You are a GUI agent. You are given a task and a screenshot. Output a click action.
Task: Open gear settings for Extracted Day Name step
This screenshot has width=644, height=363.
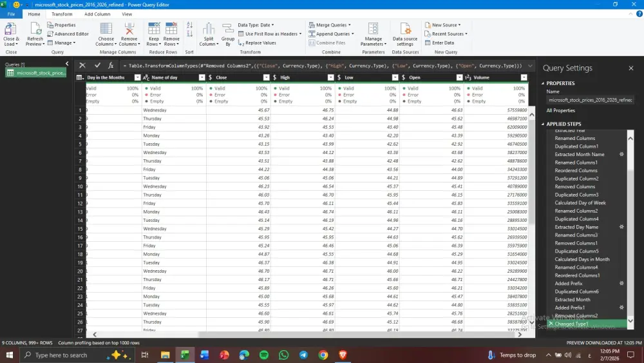pos(621,227)
